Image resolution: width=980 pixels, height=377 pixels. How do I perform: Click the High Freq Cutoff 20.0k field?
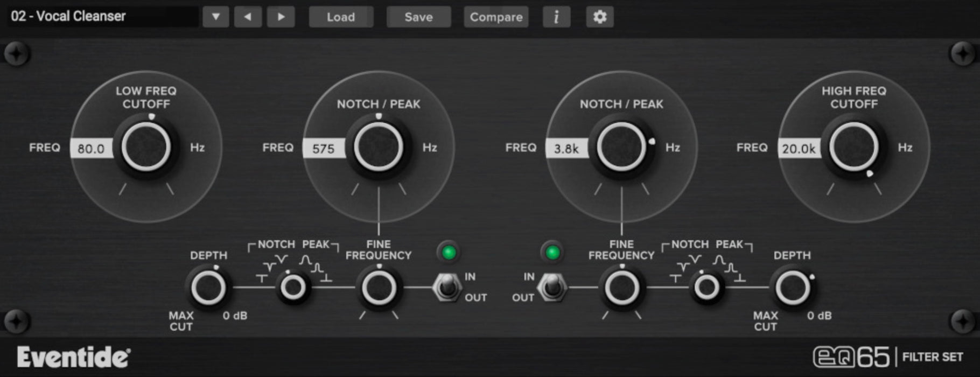(x=799, y=149)
